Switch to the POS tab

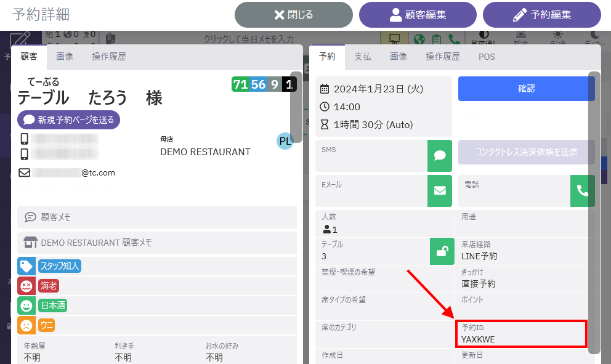pos(487,57)
